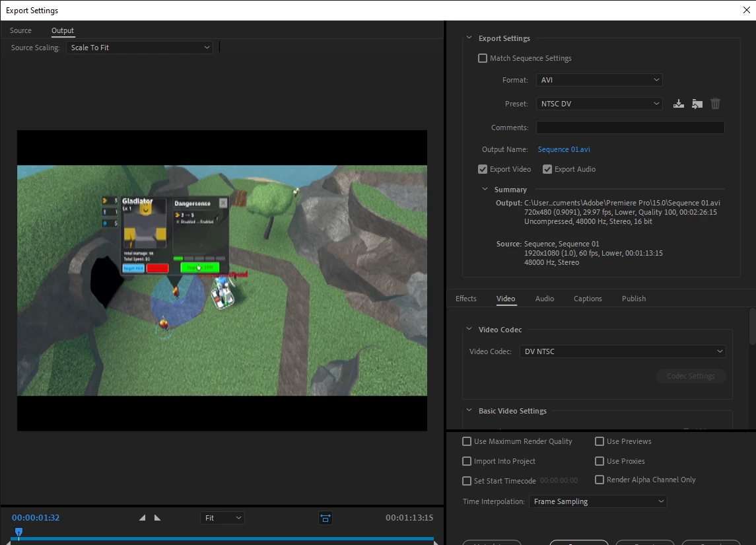Open the Publish tab

(634, 299)
